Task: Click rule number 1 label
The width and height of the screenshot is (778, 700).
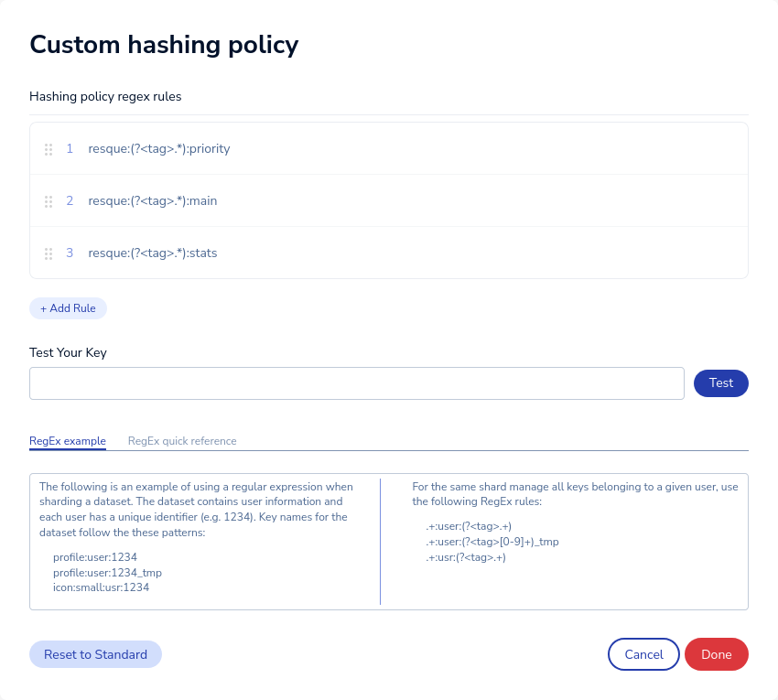Action: tap(70, 149)
